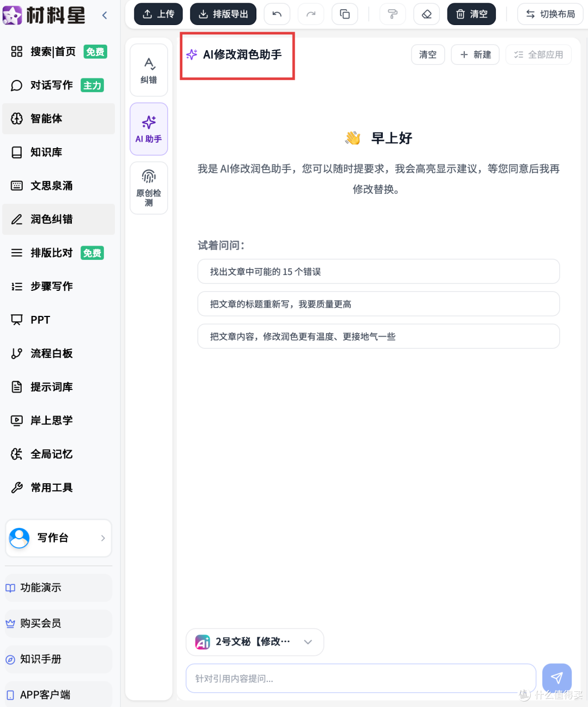Select the 纠错 tool tab
The image size is (588, 707).
click(x=149, y=70)
